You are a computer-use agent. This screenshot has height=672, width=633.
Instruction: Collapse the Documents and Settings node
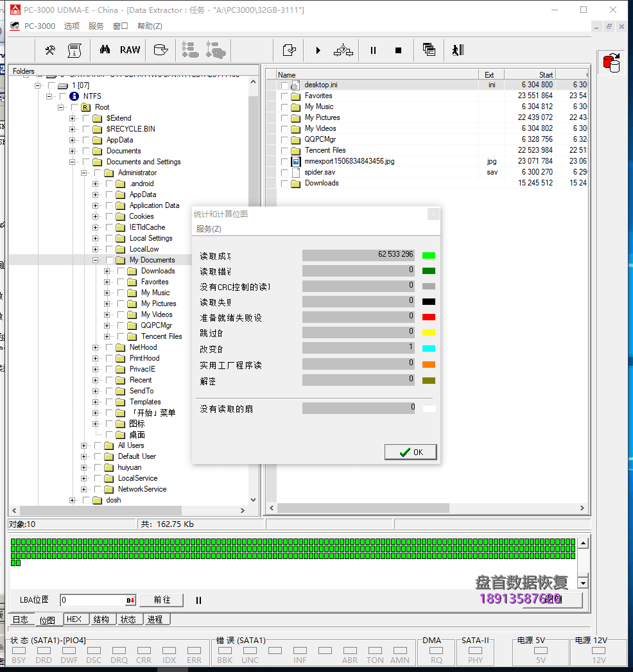click(x=73, y=162)
